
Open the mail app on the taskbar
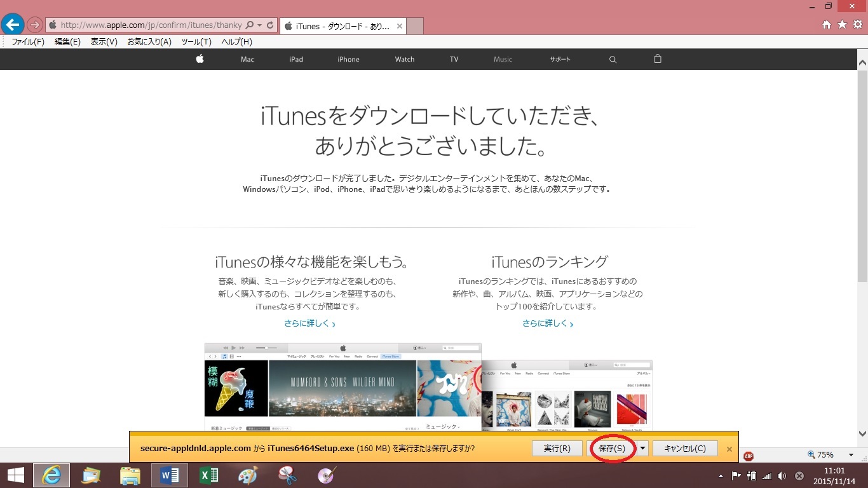click(x=91, y=475)
